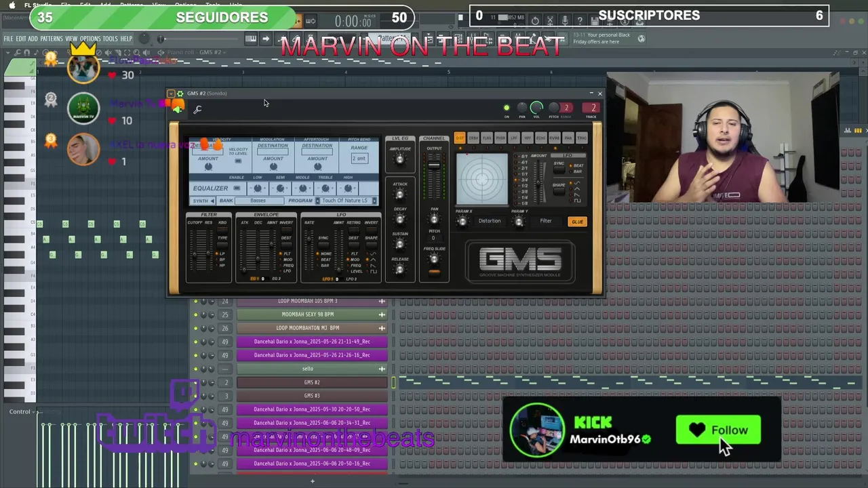Click the Follow button on Kick banner
Viewport: 868px width, 488px height.
pyautogui.click(x=718, y=430)
